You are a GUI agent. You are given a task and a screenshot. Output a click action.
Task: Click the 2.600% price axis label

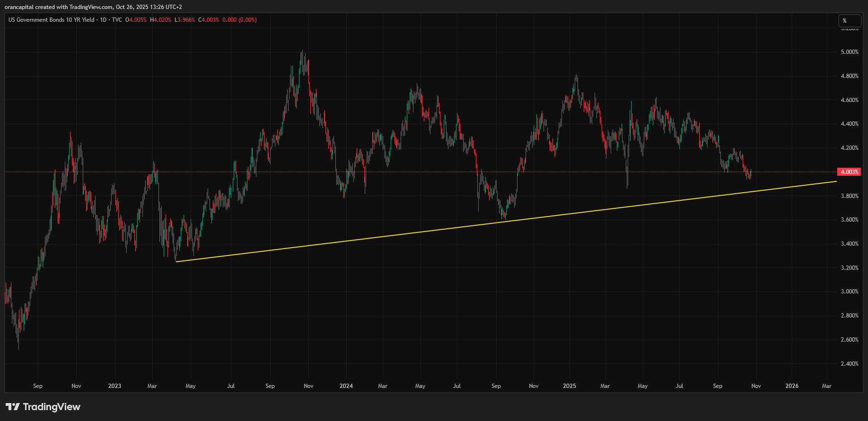coord(850,340)
